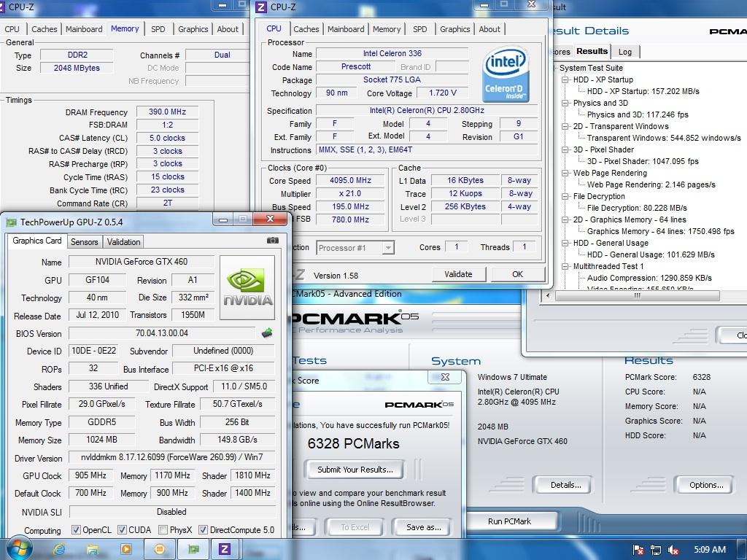747x560 pixels.
Task: Click the orange PCMark taskbar icon
Action: pyautogui.click(x=160, y=550)
